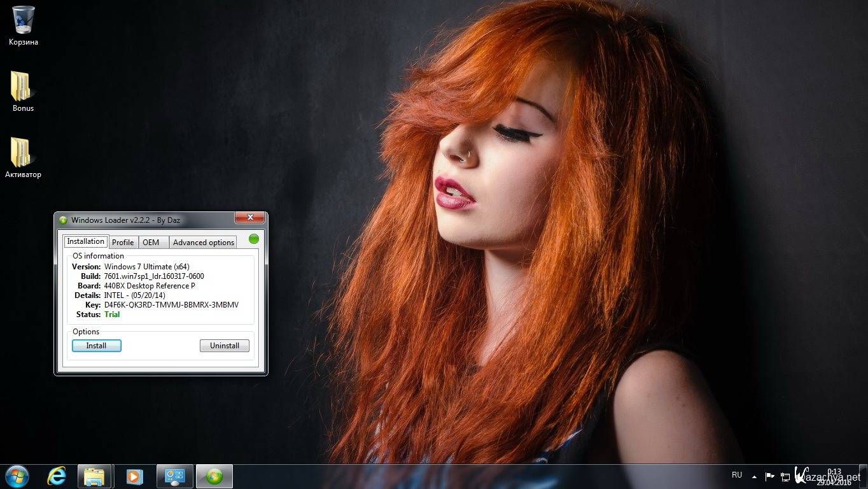
Task: Show hidden system tray icons
Action: 755,476
